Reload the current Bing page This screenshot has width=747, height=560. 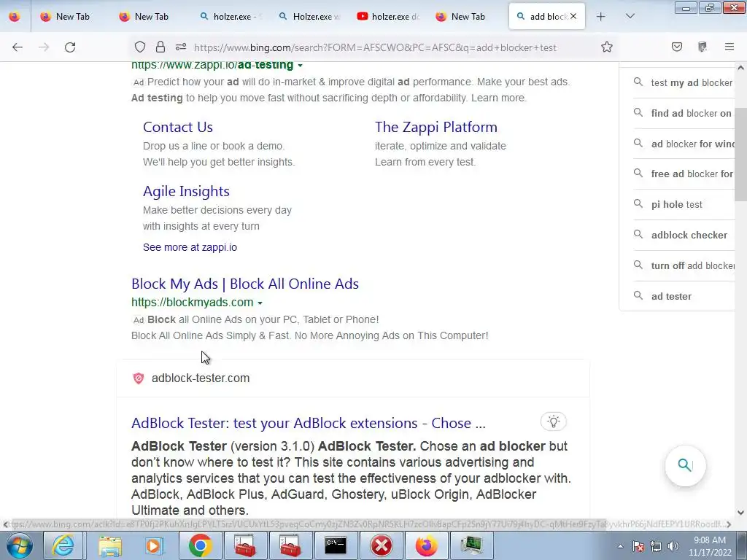[x=70, y=47]
